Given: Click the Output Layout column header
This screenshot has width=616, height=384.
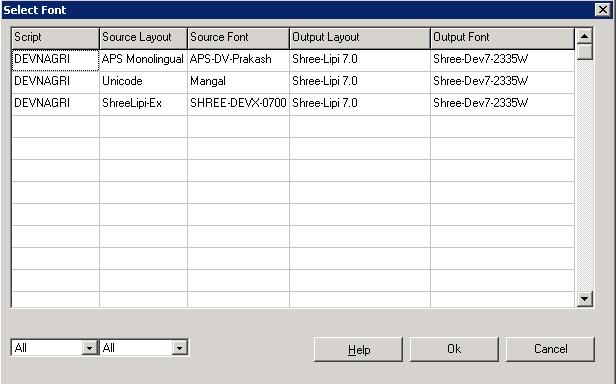Looking at the screenshot, I should pyautogui.click(x=360, y=38).
